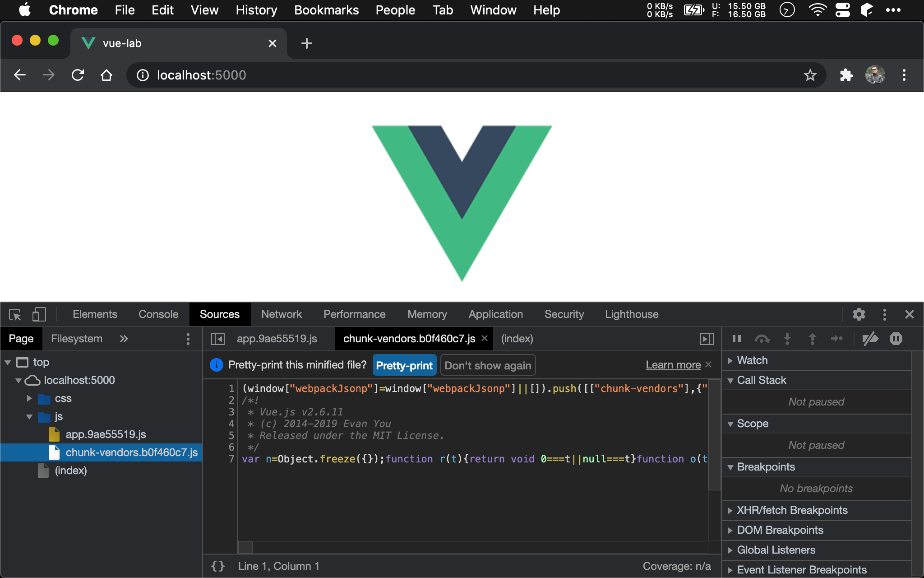
Task: Click the inspect element picker icon
Action: click(x=15, y=314)
